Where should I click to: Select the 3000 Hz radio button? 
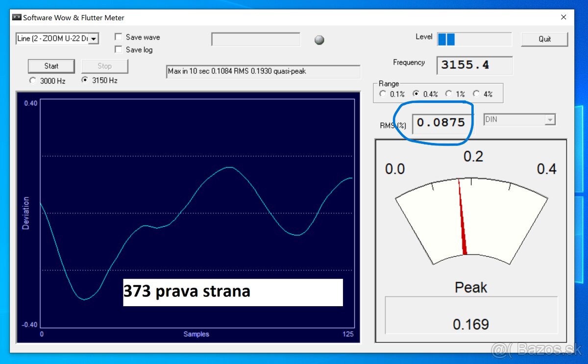(x=33, y=80)
